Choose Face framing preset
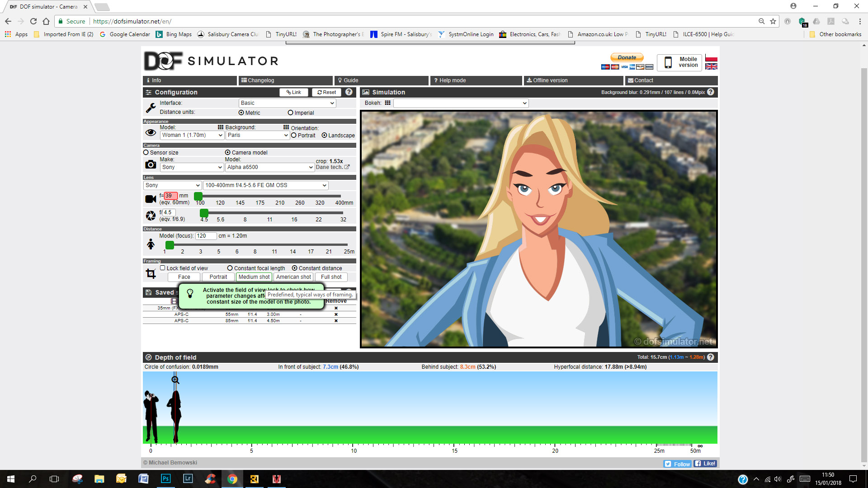The height and width of the screenshot is (488, 868). pyautogui.click(x=184, y=277)
